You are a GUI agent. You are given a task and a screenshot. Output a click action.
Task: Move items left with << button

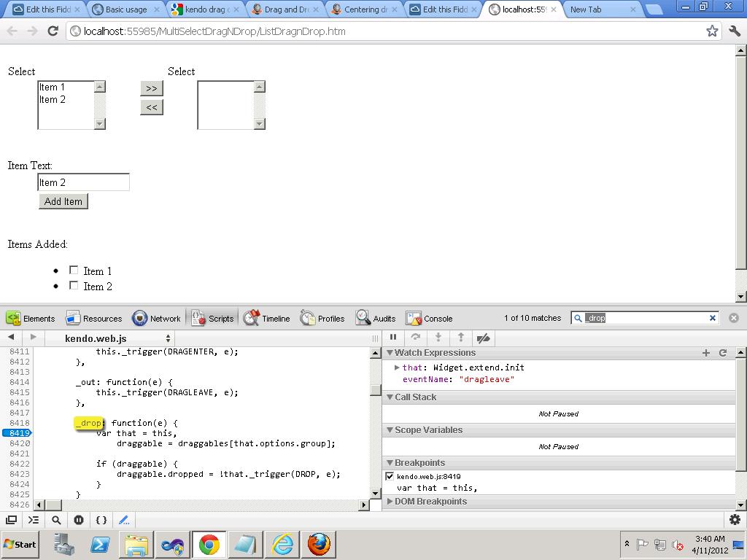tap(152, 107)
